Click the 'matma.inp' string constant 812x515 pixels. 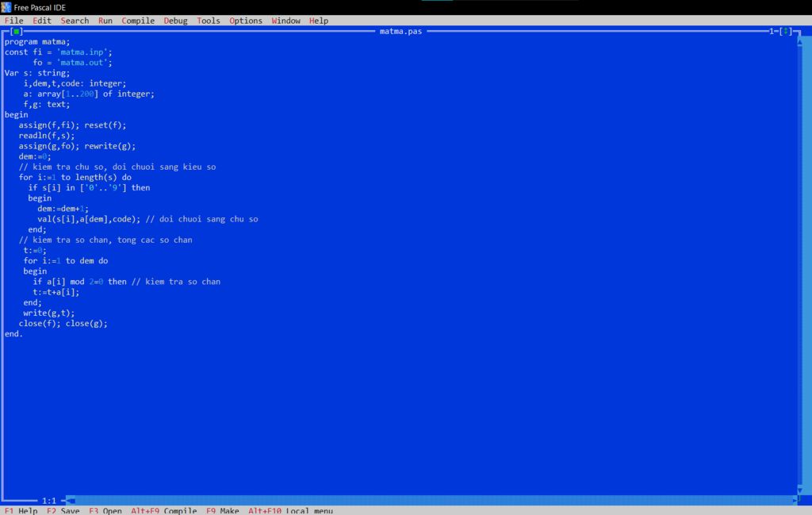82,52
